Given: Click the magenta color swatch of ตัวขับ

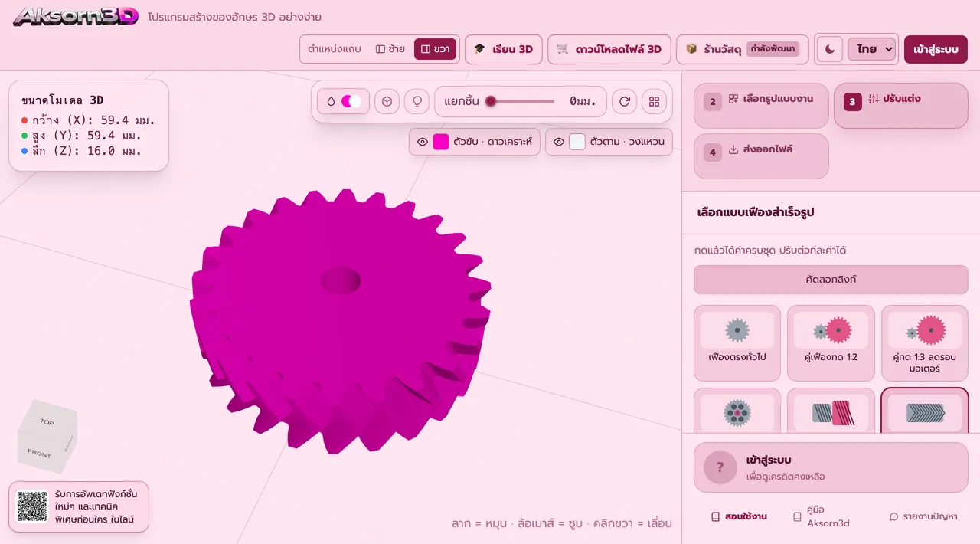Looking at the screenshot, I should [441, 142].
